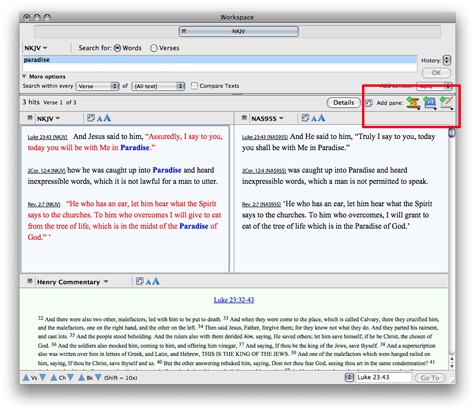Increase text size in Henry Commentary pane
475x411 pixels.
pyautogui.click(x=156, y=281)
